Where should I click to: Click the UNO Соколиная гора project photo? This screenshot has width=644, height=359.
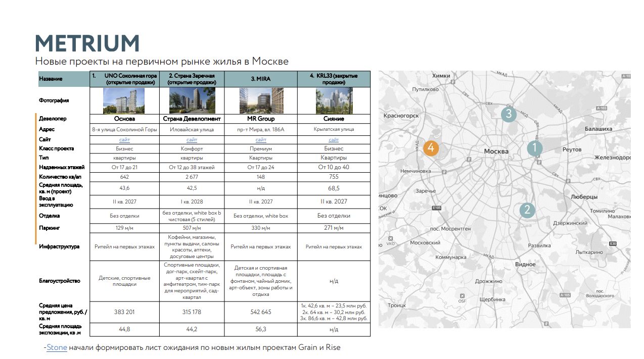[x=124, y=101]
